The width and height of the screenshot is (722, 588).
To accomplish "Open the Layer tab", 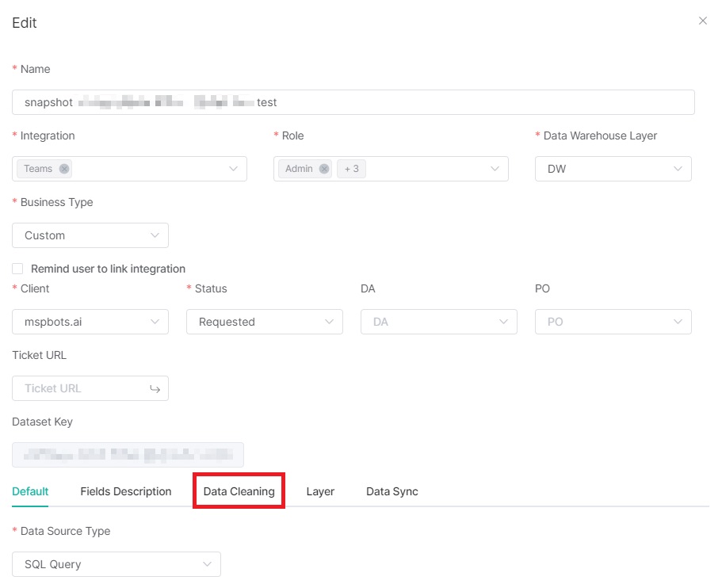I will 320,491.
